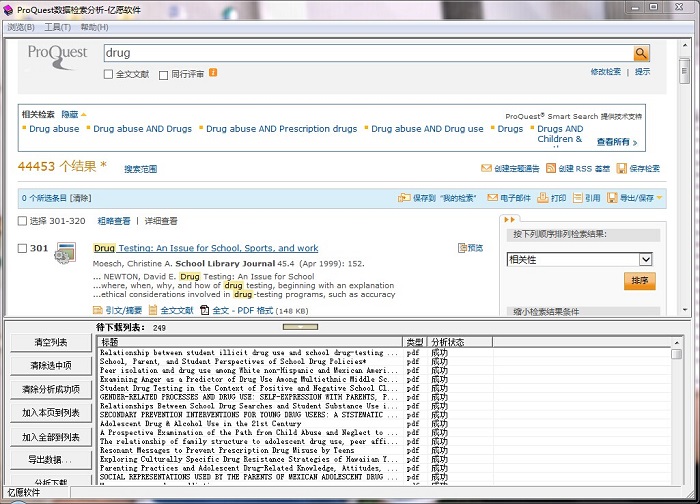Click the create alert envelope icon
The height and width of the screenshot is (504, 700).
point(486,168)
